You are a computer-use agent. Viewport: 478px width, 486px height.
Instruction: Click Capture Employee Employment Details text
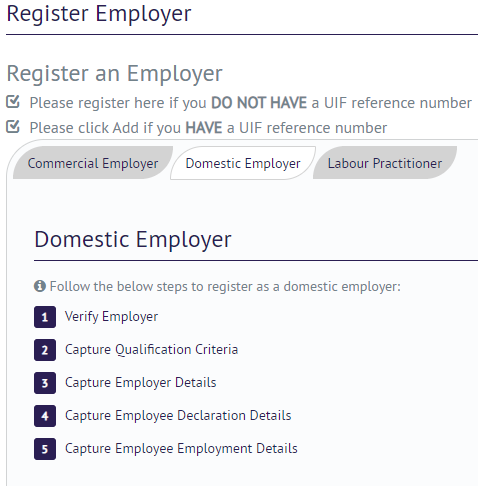click(181, 449)
